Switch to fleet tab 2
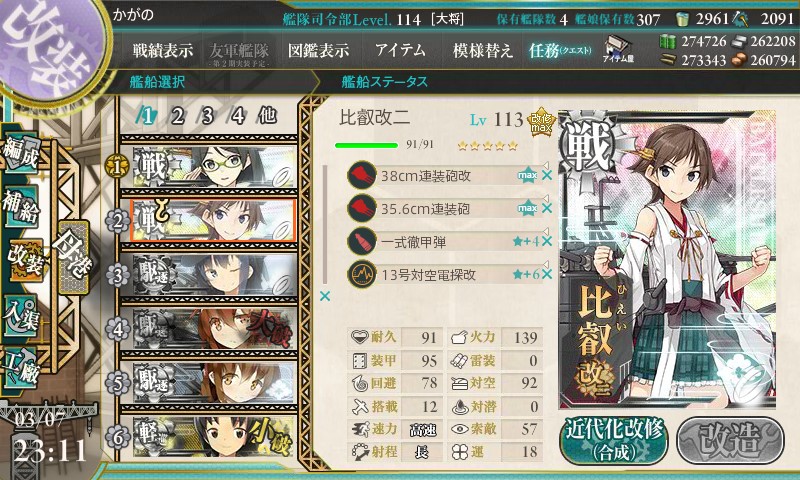 coord(177,116)
